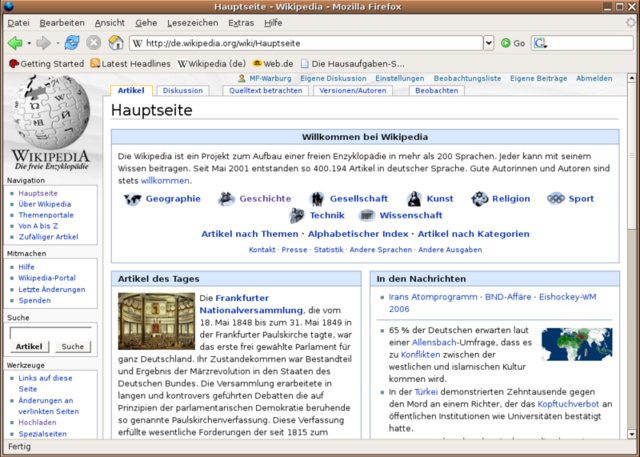Click the Suche button in sidebar
The image size is (640, 457).
tap(73, 346)
